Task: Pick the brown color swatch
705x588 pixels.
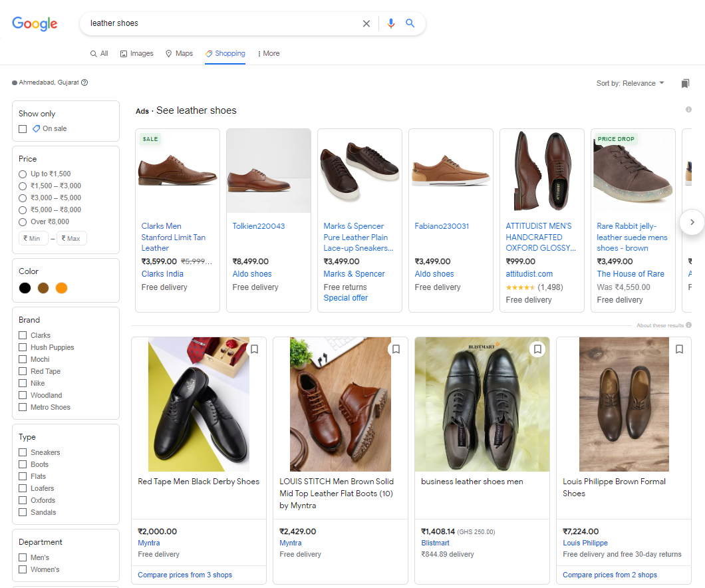Action: pyautogui.click(x=43, y=288)
